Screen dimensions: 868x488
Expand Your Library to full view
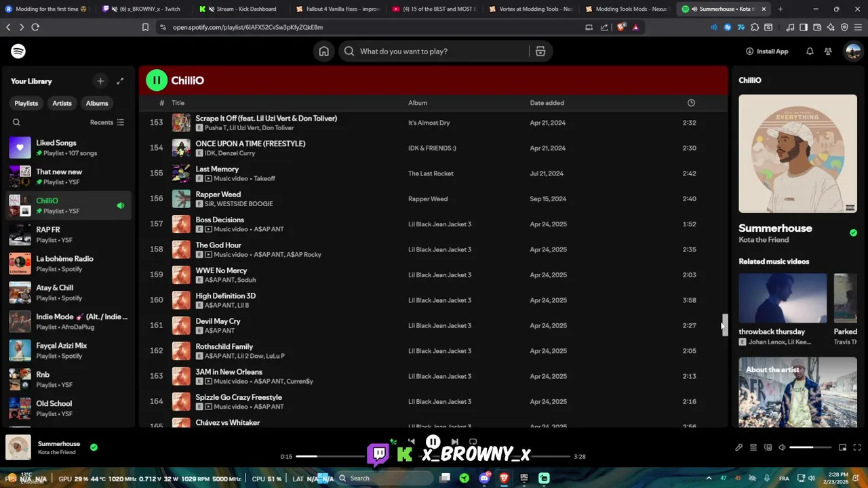click(120, 81)
